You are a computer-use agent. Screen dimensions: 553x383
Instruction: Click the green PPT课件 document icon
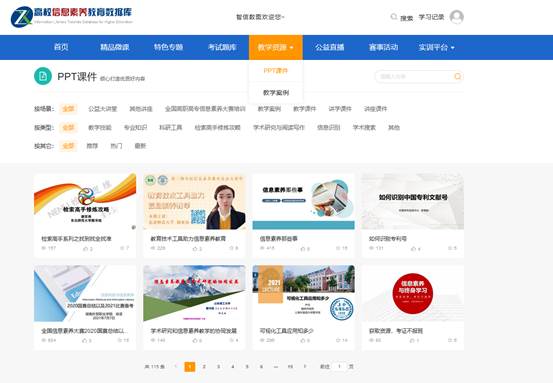[43, 76]
